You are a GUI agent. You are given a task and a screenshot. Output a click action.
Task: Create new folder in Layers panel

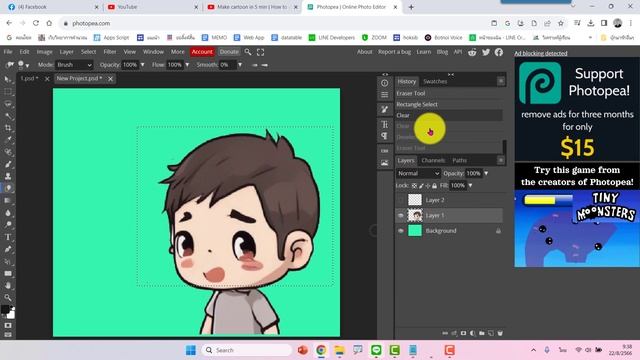pyautogui.click(x=482, y=333)
